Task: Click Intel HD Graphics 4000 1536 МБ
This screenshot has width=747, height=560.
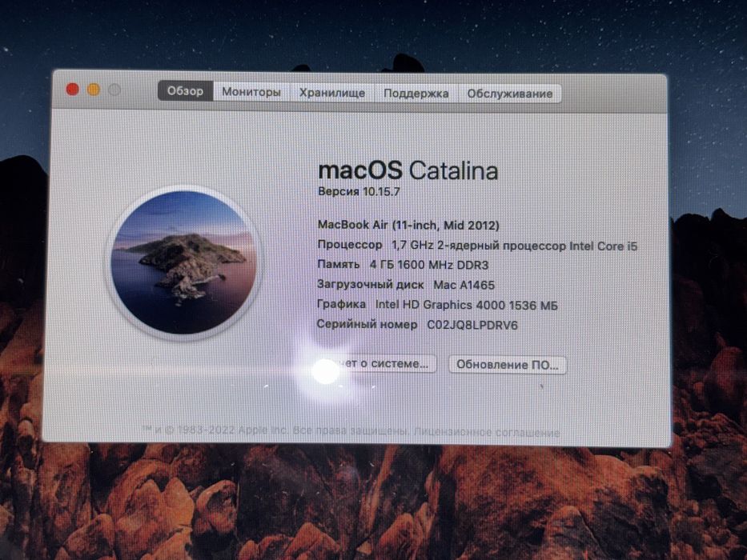Action: tap(467, 305)
